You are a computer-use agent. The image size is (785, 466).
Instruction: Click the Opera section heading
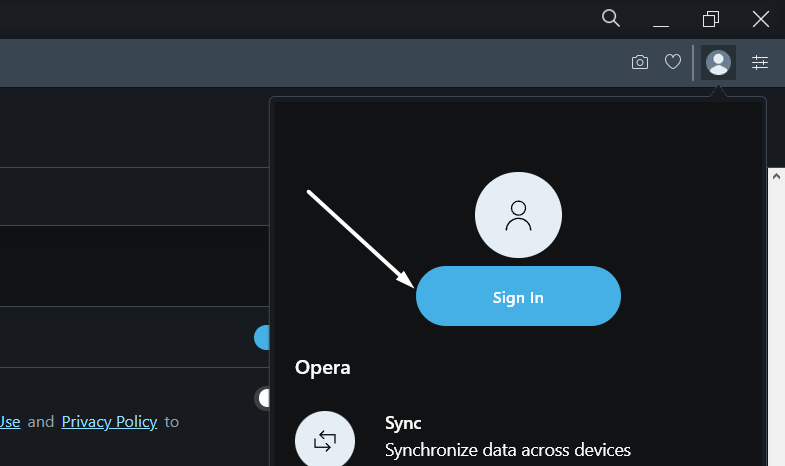click(x=322, y=368)
